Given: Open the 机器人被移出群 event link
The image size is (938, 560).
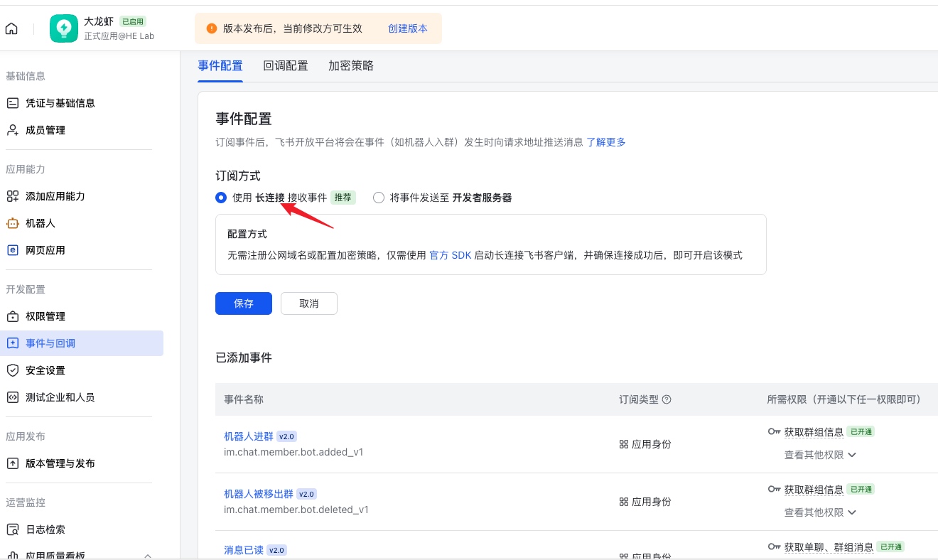Looking at the screenshot, I should pos(259,494).
